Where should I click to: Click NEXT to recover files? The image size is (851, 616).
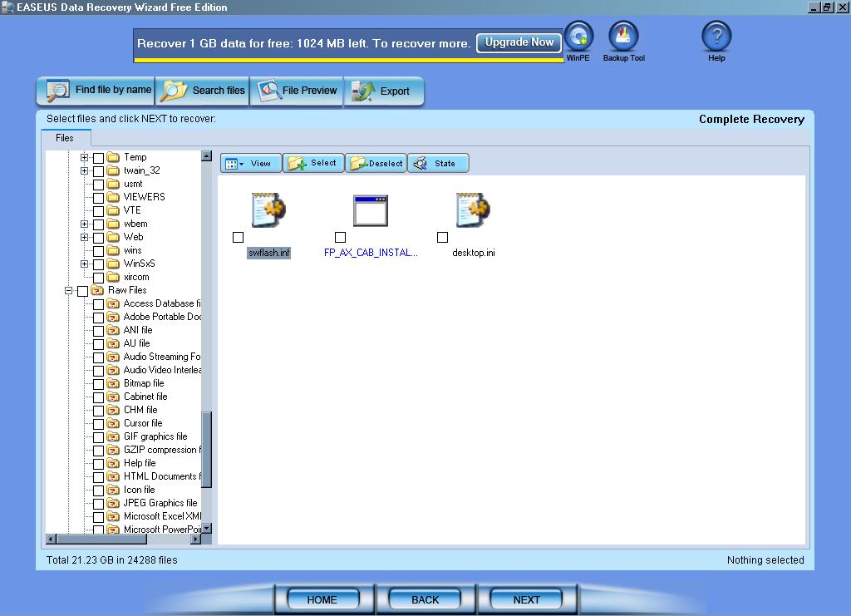coord(526,599)
